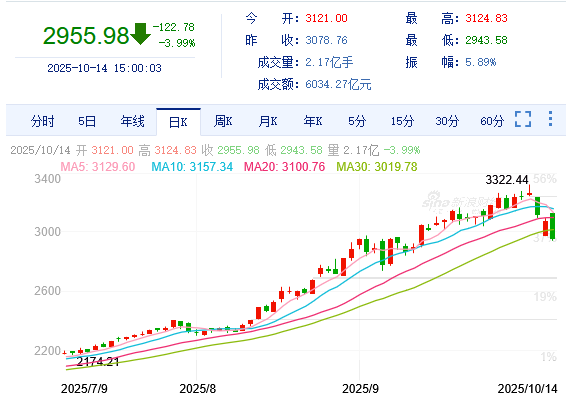Switch to the 60分 chart tab
The image size is (579, 394).
pyautogui.click(x=492, y=121)
